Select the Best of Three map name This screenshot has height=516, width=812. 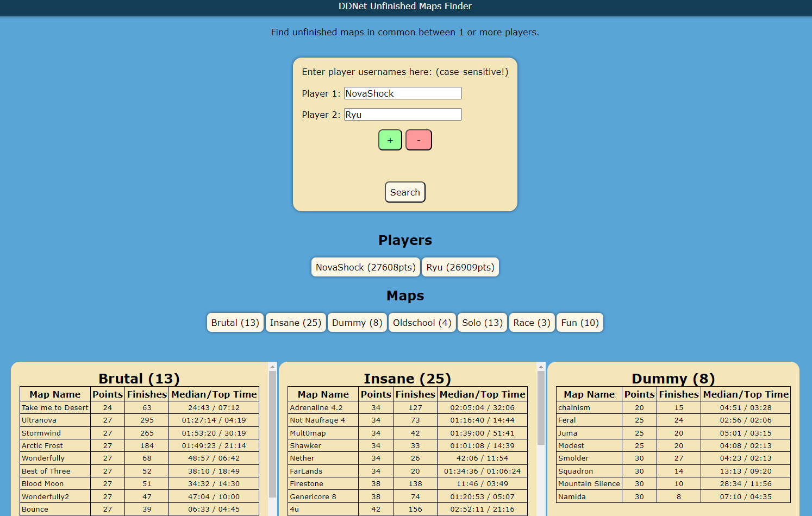[x=46, y=471]
